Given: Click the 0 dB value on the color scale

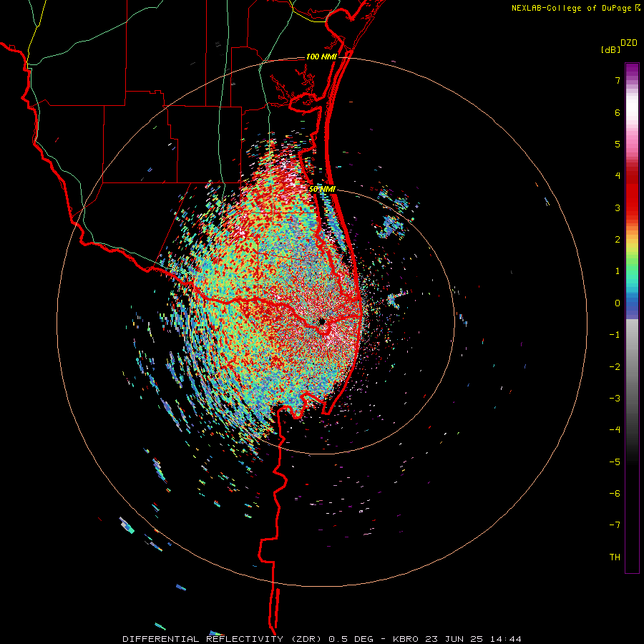Looking at the screenshot, I should coord(618,303).
